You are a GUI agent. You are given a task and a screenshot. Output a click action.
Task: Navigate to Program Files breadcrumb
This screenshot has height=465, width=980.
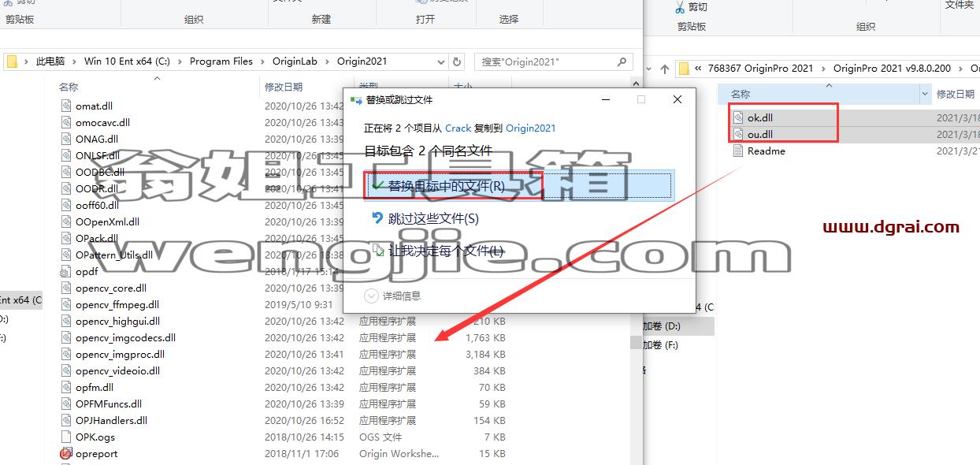pos(221,61)
